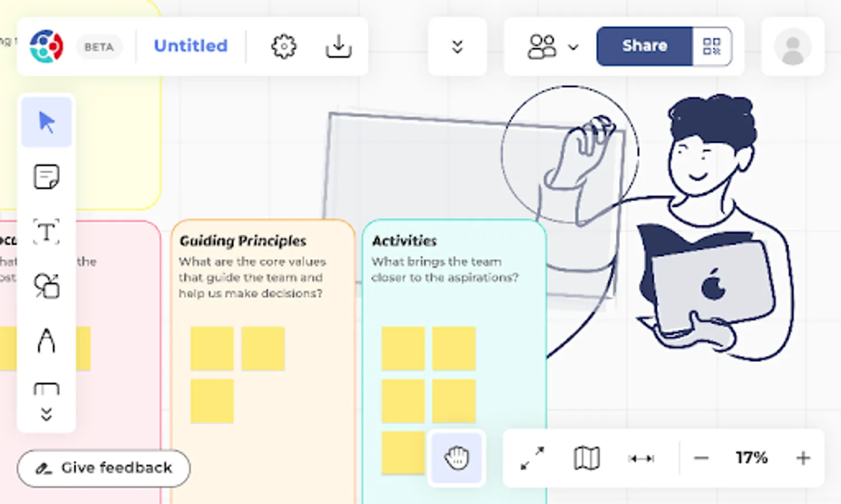Toggle the minimap view
This screenshot has height=504, width=841.
tap(587, 458)
